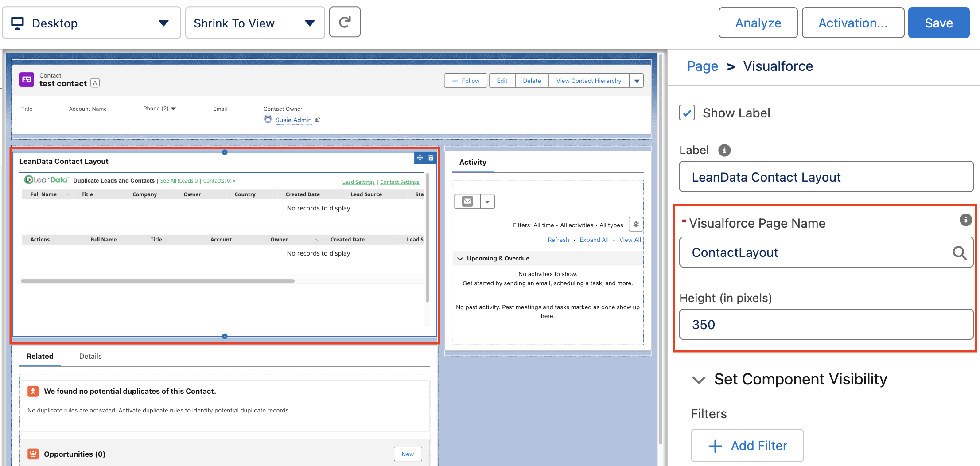The image size is (980, 466).
Task: Click the refresh preview icon button
Action: point(345,22)
